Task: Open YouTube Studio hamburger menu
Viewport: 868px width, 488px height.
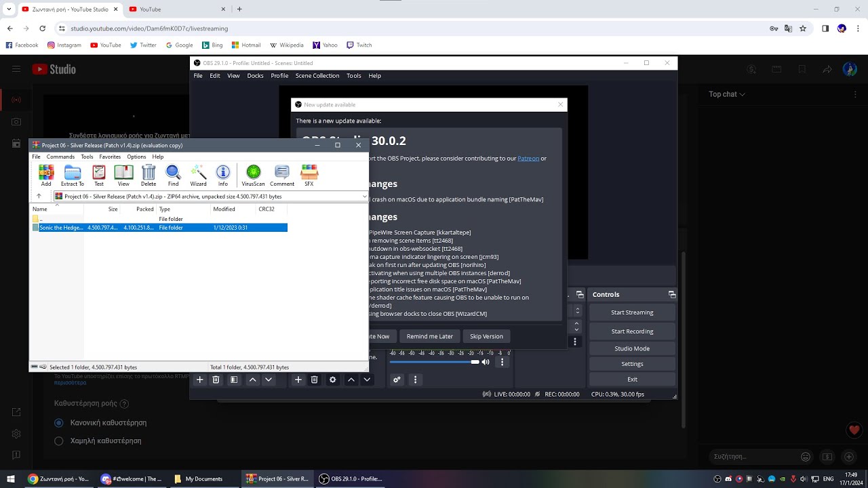Action: pyautogui.click(x=16, y=69)
